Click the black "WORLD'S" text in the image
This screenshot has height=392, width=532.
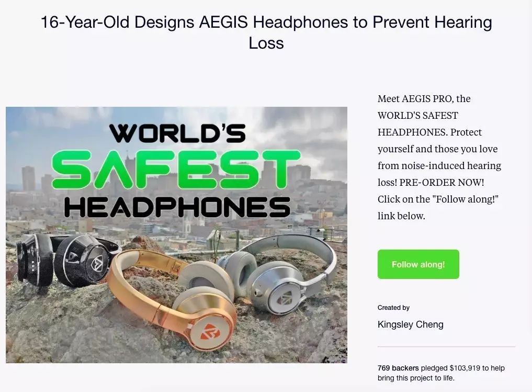(x=177, y=133)
